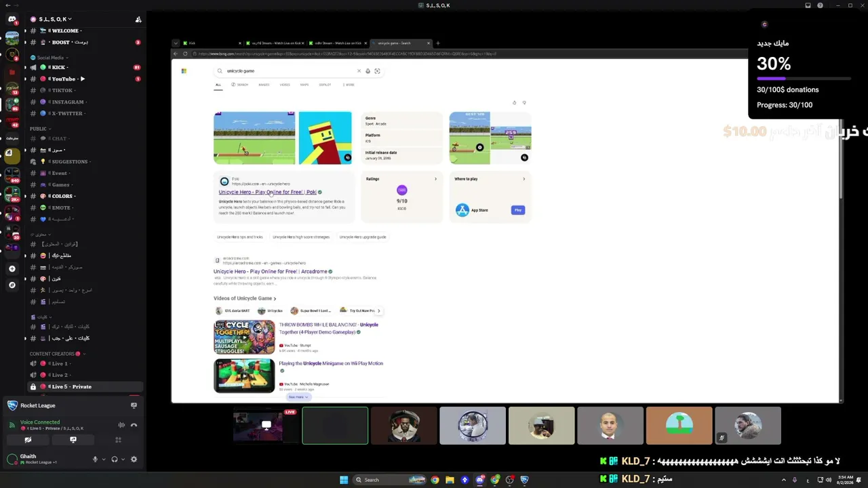Select the Images tab in Bing results
The width and height of the screenshot is (868, 488).
tap(264, 85)
